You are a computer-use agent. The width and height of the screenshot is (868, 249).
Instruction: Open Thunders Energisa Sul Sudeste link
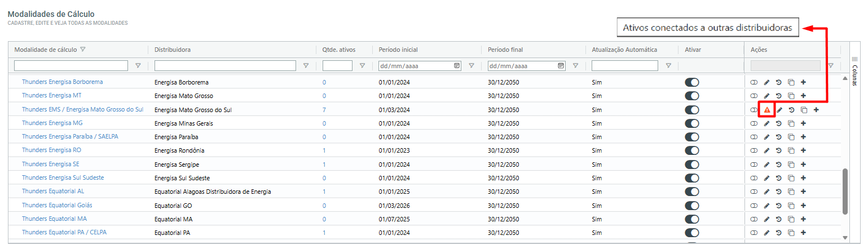point(63,177)
